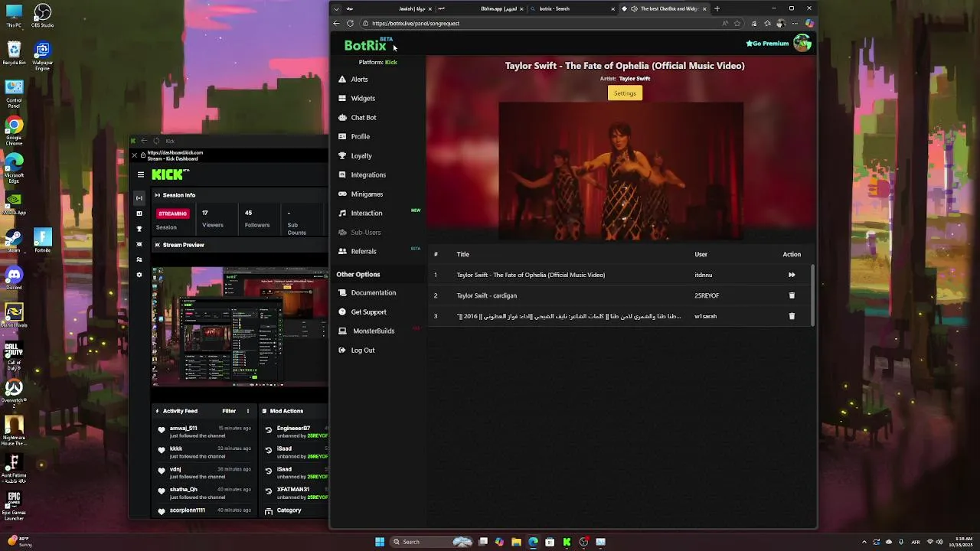Open the Windows Start menu
The width and height of the screenshot is (980, 551).
click(380, 542)
